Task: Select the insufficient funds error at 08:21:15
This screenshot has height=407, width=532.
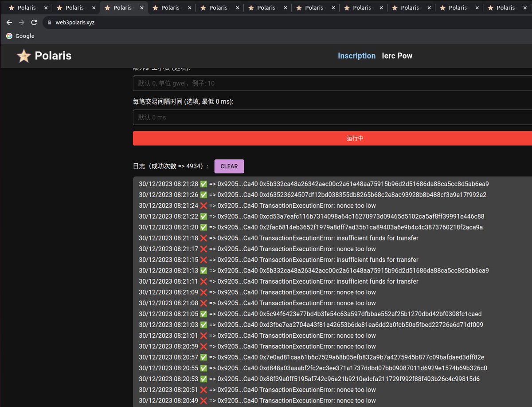Action: click(339, 260)
